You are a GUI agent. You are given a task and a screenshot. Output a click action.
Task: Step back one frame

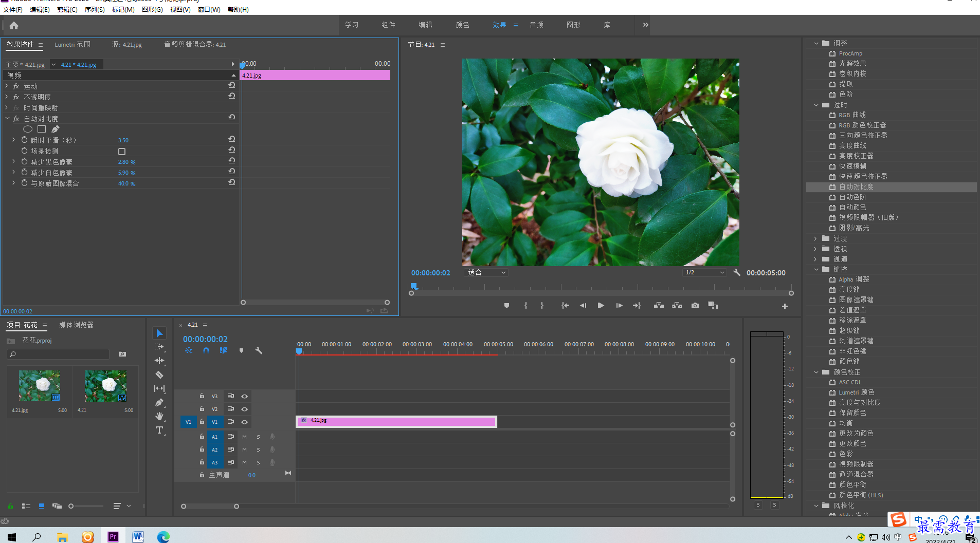[583, 306]
